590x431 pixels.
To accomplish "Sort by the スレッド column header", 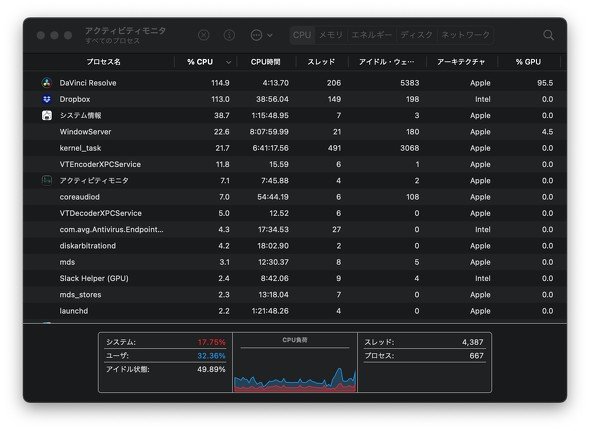I will (x=321, y=62).
